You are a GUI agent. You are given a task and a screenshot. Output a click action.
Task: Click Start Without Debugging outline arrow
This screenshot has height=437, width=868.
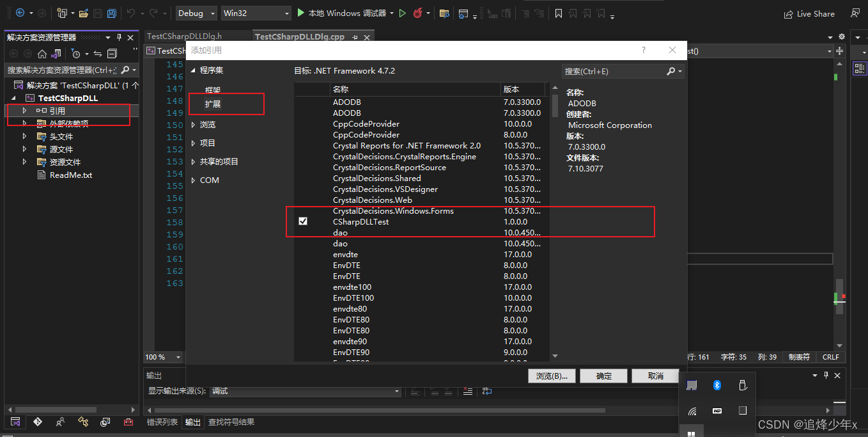point(403,13)
